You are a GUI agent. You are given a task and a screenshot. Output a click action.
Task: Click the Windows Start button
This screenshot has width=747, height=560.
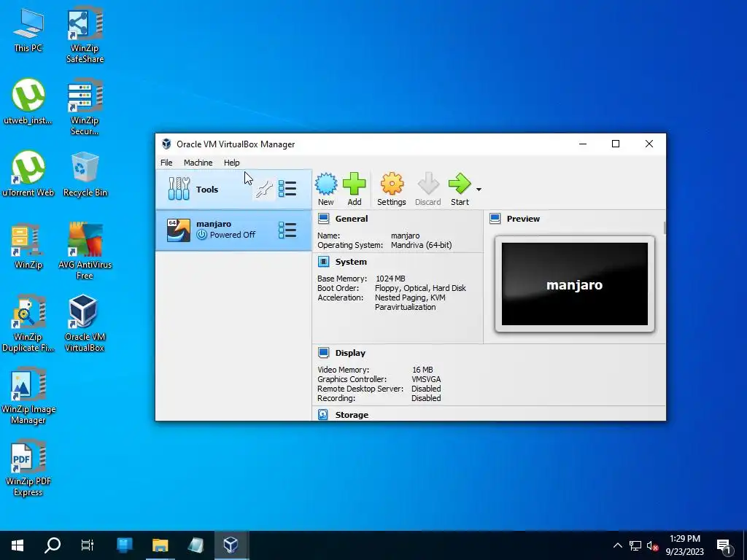pos(18,545)
